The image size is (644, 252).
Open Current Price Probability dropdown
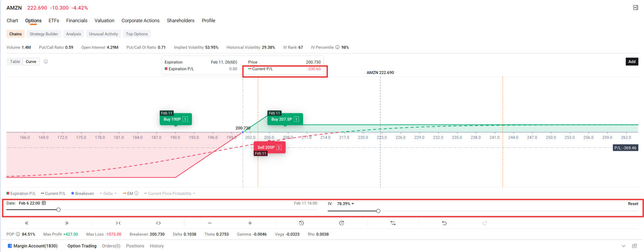(x=169, y=193)
